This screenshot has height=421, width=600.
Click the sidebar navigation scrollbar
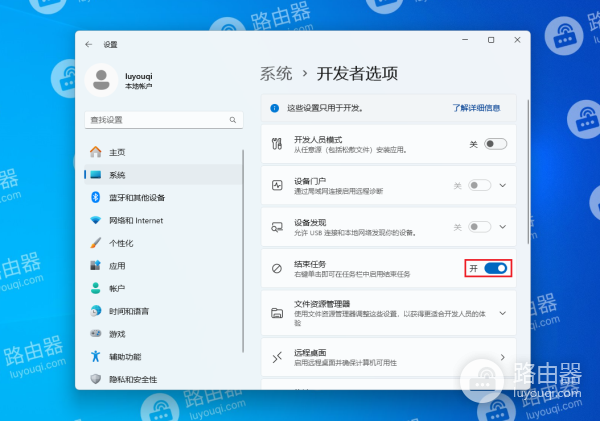(x=243, y=251)
